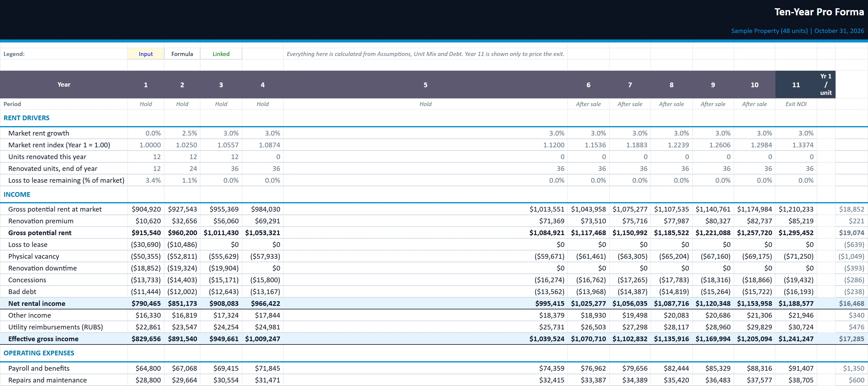The width and height of the screenshot is (868, 386).
Task: Select the '$1,350' payroll per unit cell
Action: (851, 369)
